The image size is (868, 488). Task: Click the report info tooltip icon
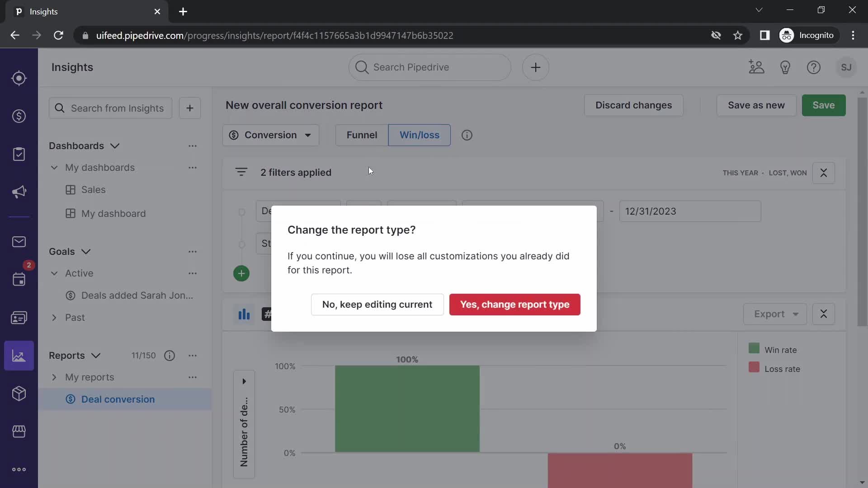[467, 135]
